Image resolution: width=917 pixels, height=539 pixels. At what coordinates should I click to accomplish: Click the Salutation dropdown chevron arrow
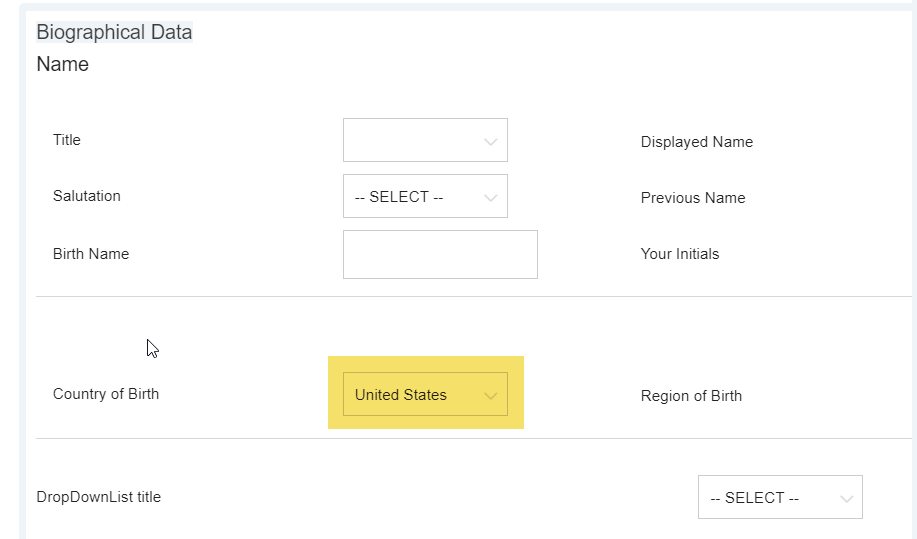pos(491,198)
